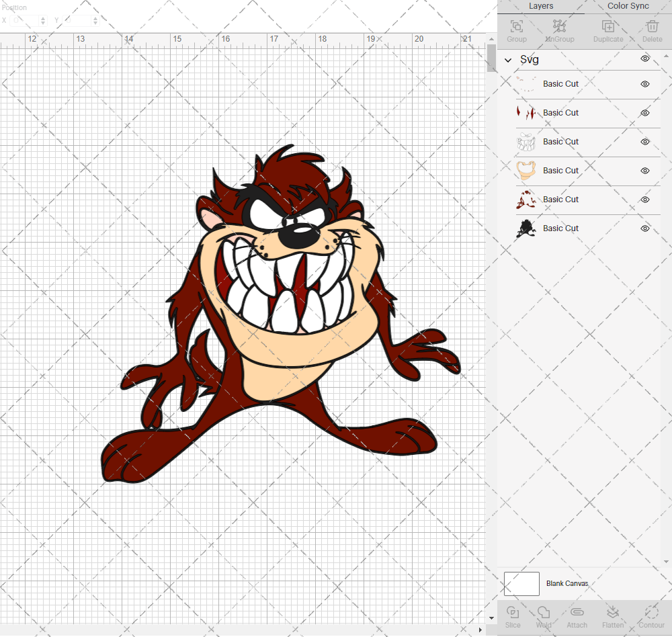Click the layers panel scroll down arrow
Image resolution: width=672 pixels, height=637 pixels.
pyautogui.click(x=665, y=562)
